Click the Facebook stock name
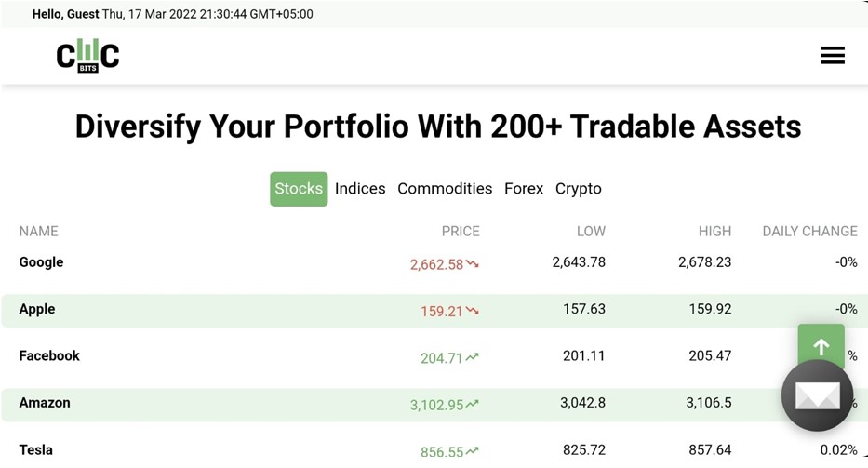868x468 pixels. pyautogui.click(x=49, y=355)
